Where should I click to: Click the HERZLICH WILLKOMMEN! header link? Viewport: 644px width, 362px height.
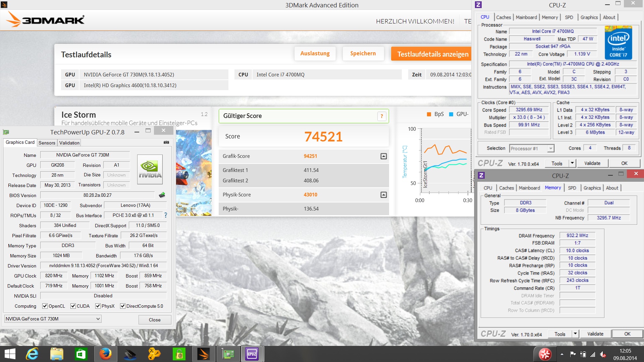click(x=415, y=21)
